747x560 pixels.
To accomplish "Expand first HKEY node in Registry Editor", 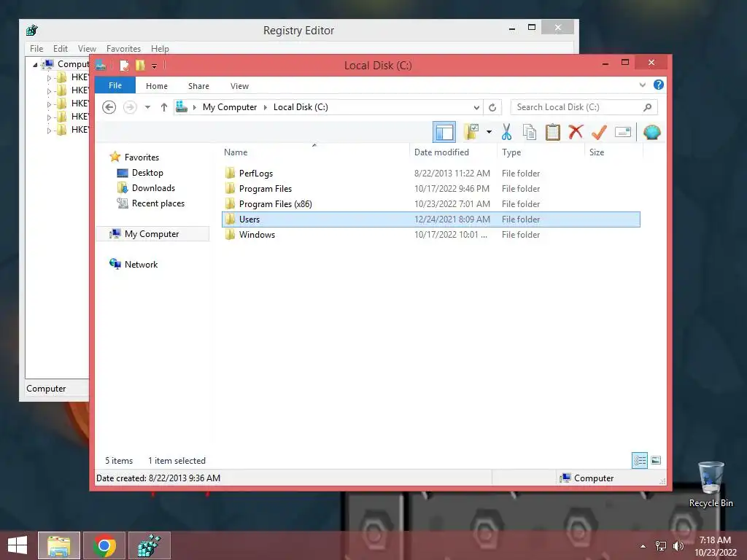I will (x=49, y=77).
